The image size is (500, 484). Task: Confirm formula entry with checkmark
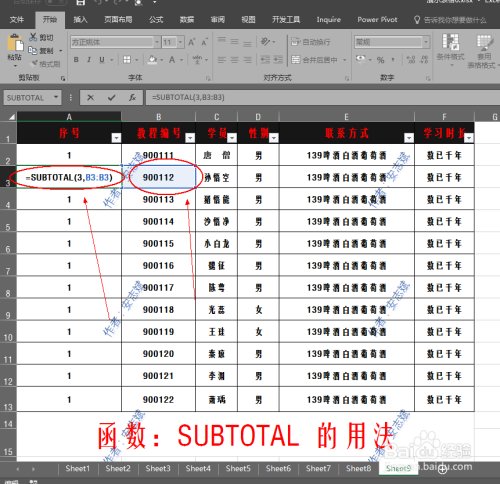[x=111, y=98]
